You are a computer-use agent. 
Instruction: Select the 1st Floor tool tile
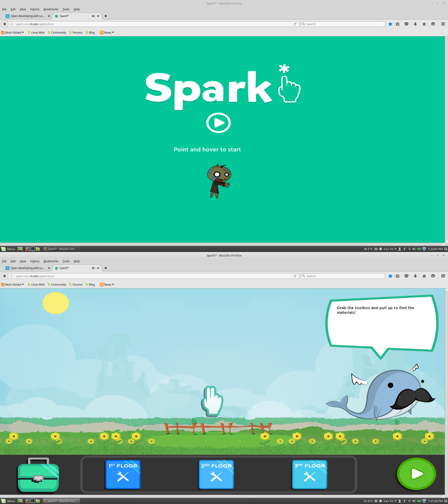(123, 474)
